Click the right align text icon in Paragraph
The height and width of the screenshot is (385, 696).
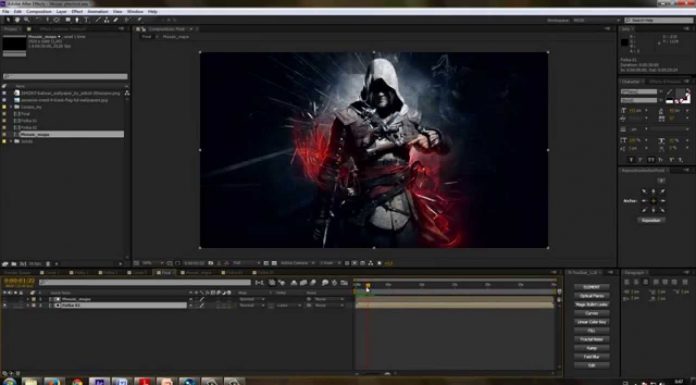tap(646, 282)
